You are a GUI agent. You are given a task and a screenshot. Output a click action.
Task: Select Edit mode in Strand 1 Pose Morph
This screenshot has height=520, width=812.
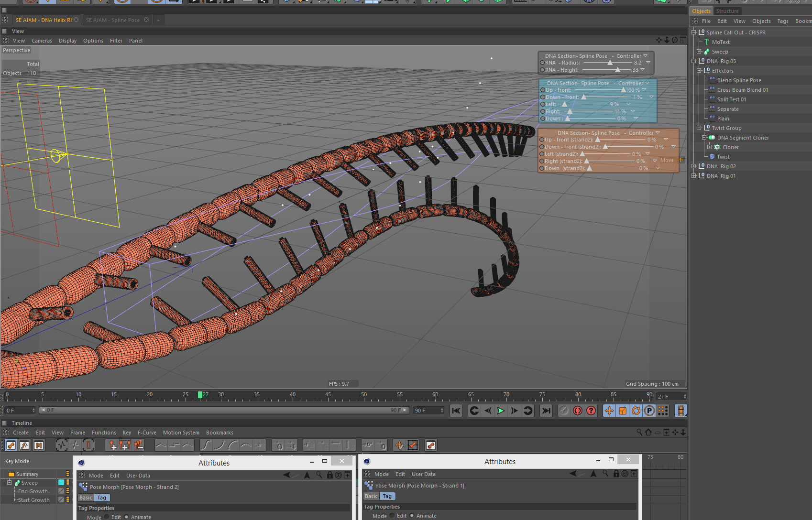[393, 515]
